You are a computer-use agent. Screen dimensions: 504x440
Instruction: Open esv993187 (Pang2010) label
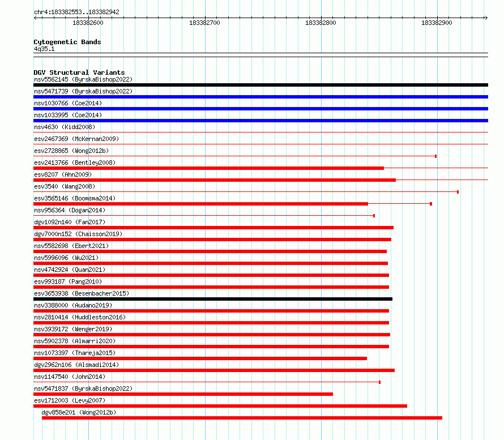click(x=68, y=281)
